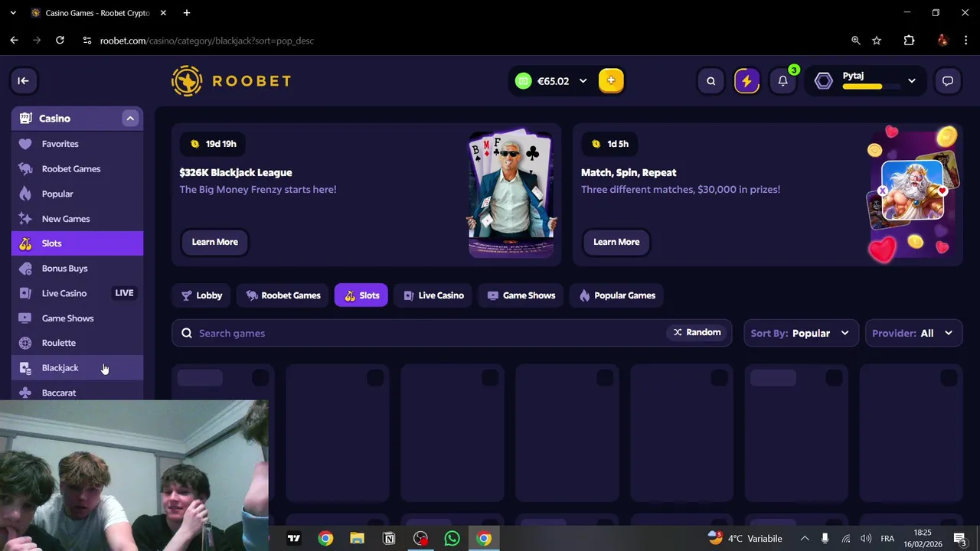This screenshot has height=551, width=980.
Task: Click the browser address bar URL
Action: coord(207,41)
